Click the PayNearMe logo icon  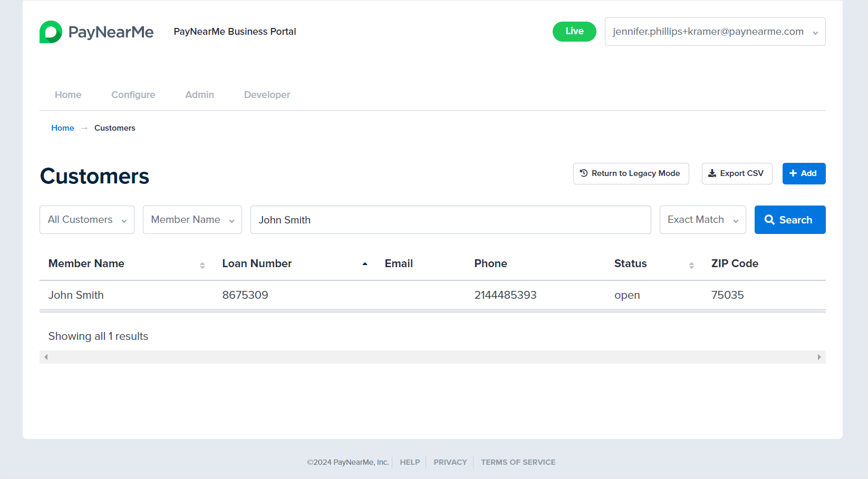tap(51, 32)
